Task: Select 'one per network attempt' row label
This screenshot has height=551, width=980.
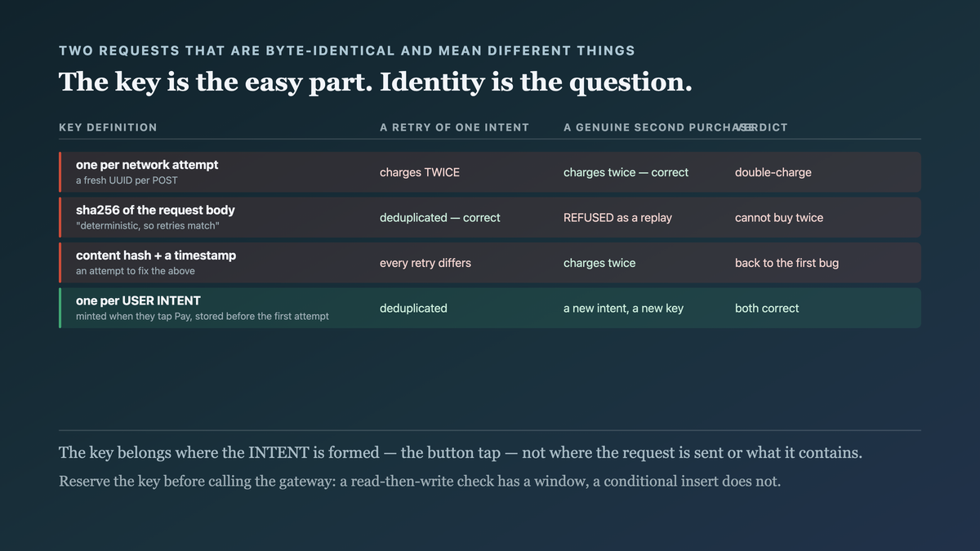Action: point(147,165)
